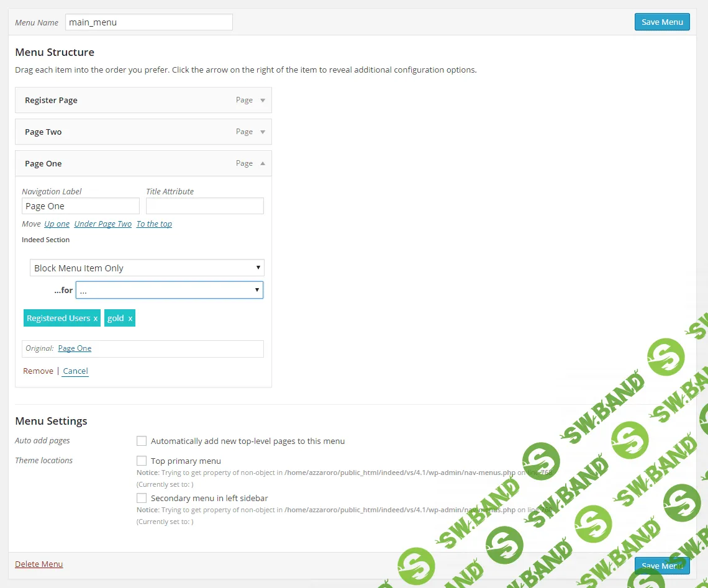708x588 pixels.
Task: Open the Block Menu Item Only dropdown
Action: (x=147, y=268)
